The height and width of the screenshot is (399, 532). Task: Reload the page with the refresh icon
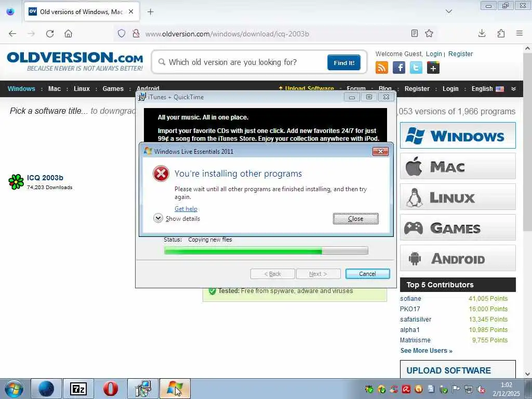(x=50, y=34)
